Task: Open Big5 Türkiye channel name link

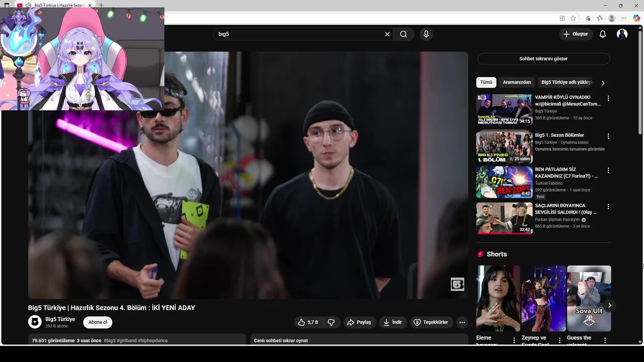Action: (60, 319)
